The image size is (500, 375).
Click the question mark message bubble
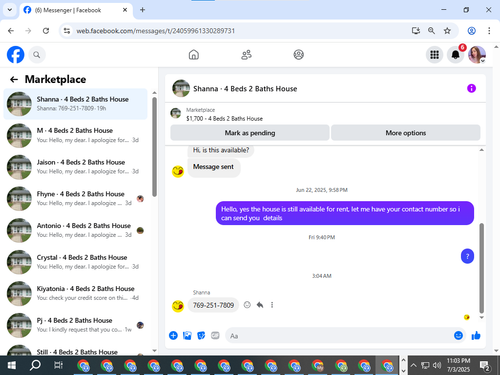pos(467,256)
